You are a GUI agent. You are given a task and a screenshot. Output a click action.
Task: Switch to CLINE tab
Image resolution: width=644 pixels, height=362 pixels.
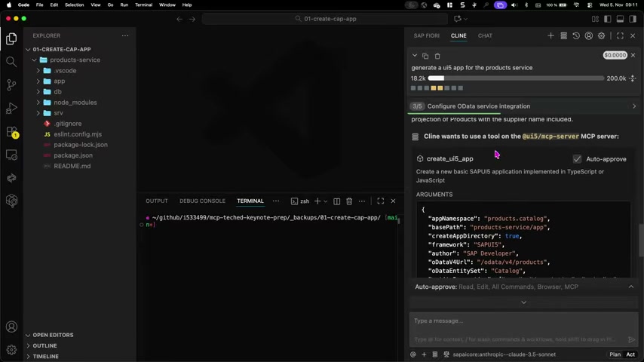point(458,35)
